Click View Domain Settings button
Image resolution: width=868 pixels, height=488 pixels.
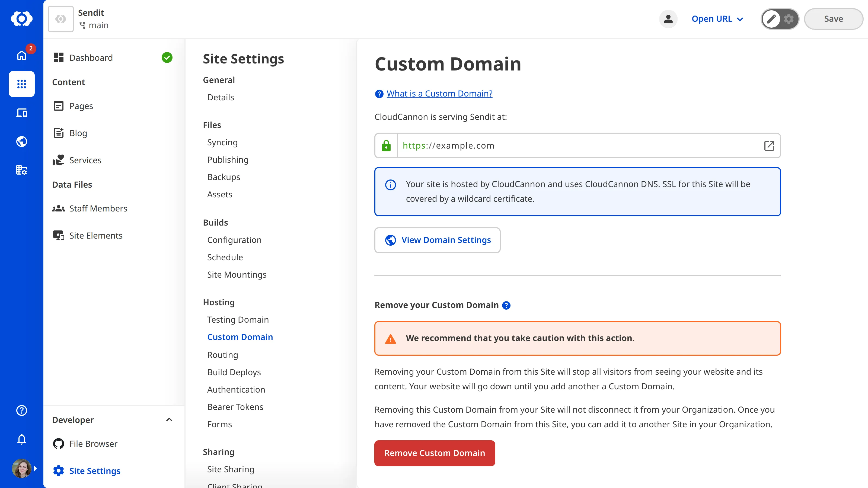pyautogui.click(x=437, y=240)
